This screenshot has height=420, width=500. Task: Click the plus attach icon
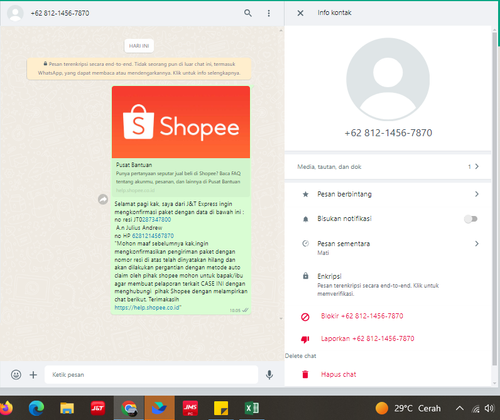[33, 375]
